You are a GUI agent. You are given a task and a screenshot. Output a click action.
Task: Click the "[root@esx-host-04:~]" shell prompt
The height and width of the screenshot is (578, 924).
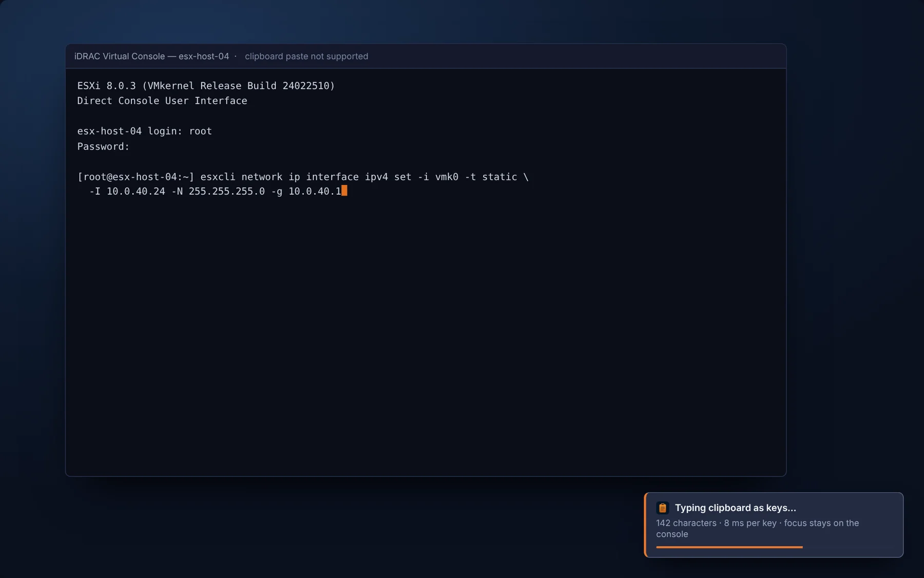click(x=136, y=177)
